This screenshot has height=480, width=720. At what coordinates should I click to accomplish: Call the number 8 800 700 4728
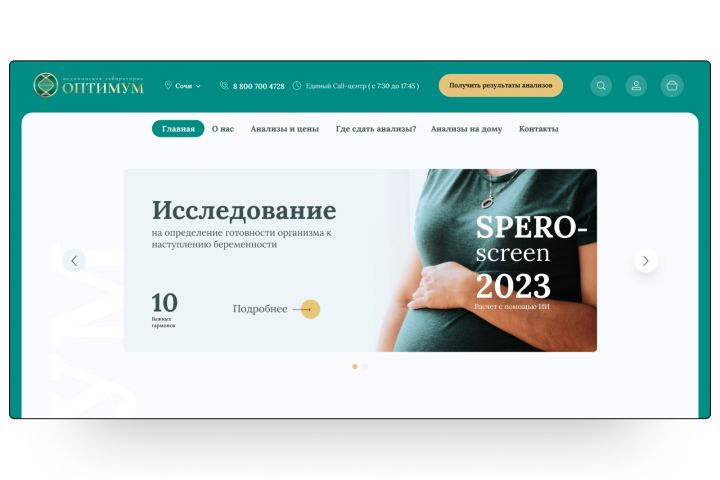(x=259, y=86)
